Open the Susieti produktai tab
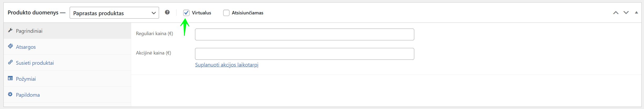 (x=35, y=63)
